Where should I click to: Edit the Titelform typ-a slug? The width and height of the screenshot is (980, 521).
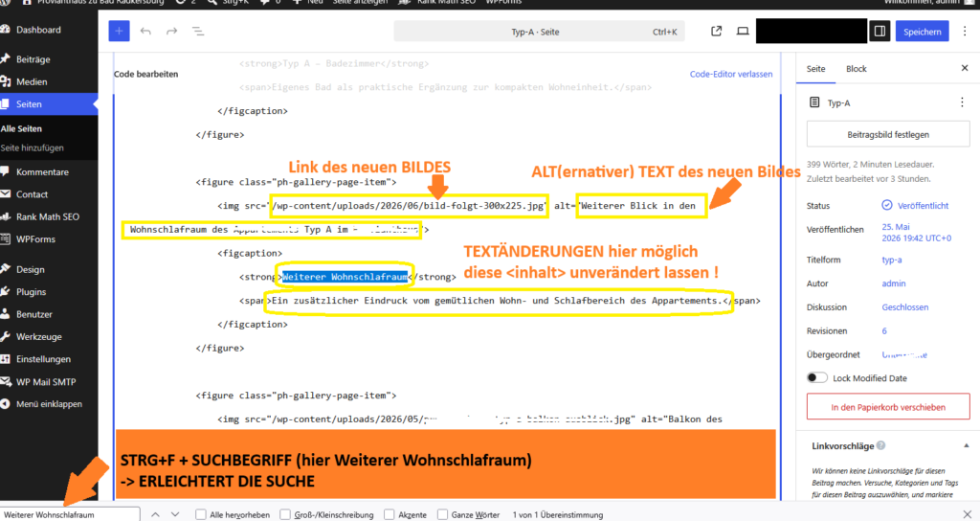(x=891, y=260)
